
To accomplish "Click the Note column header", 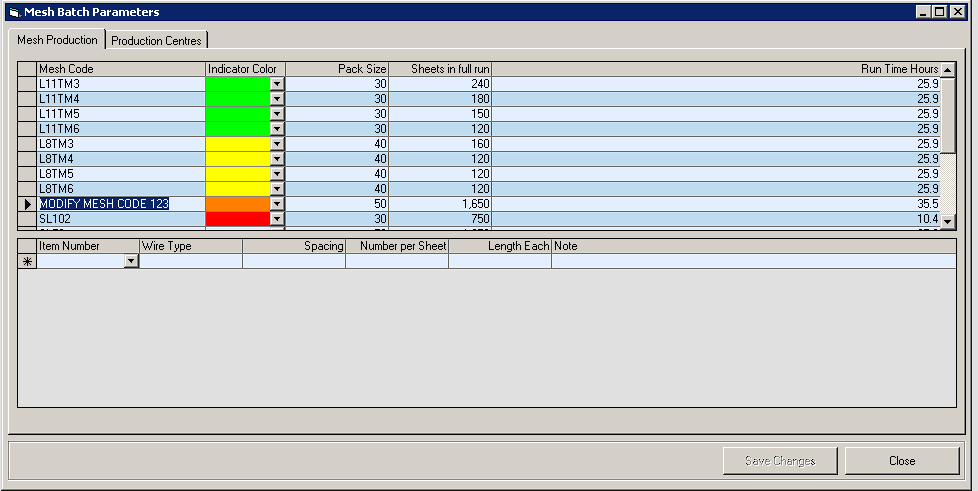I will [753, 246].
